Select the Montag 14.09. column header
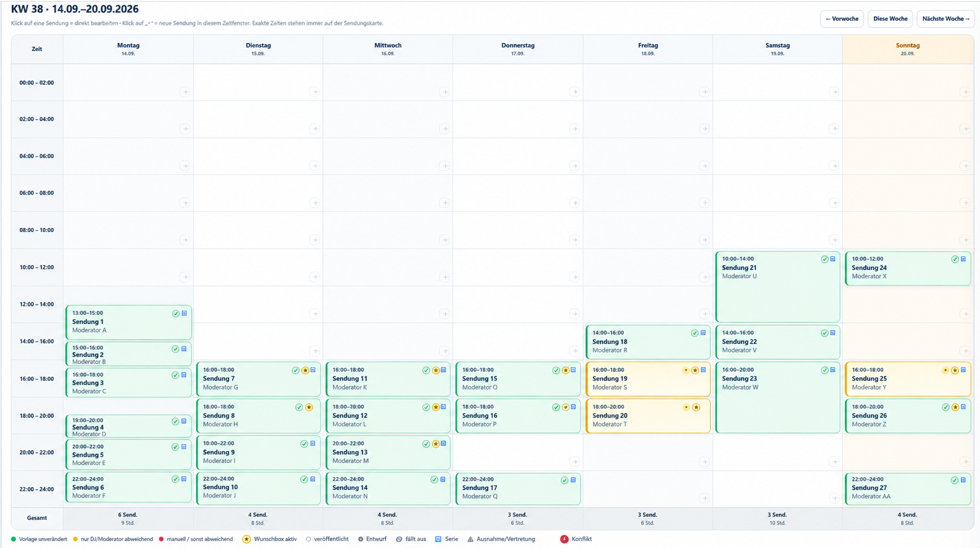The width and height of the screenshot is (980, 548). point(128,49)
